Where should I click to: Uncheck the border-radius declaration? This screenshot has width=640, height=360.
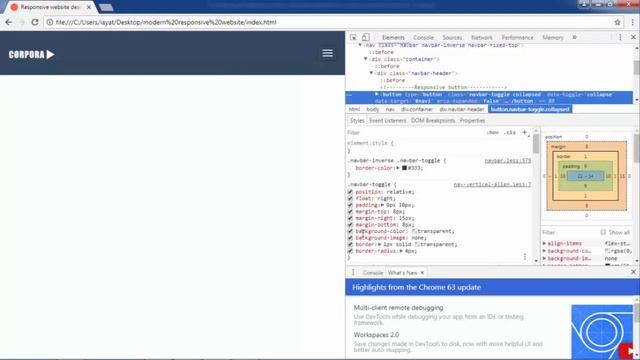[350, 251]
